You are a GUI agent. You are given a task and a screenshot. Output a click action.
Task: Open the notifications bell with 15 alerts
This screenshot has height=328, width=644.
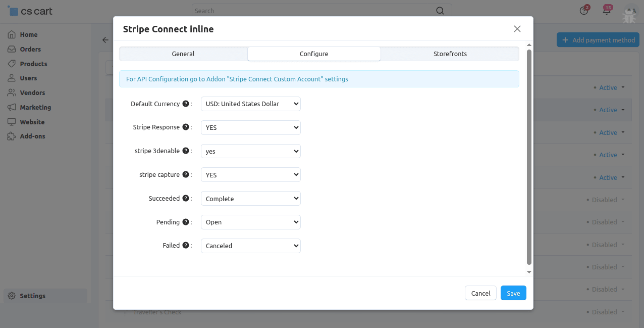point(606,10)
